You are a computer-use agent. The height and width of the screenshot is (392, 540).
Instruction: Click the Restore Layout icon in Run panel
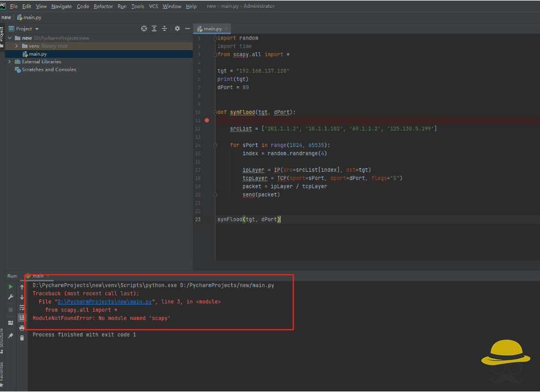pos(10,323)
